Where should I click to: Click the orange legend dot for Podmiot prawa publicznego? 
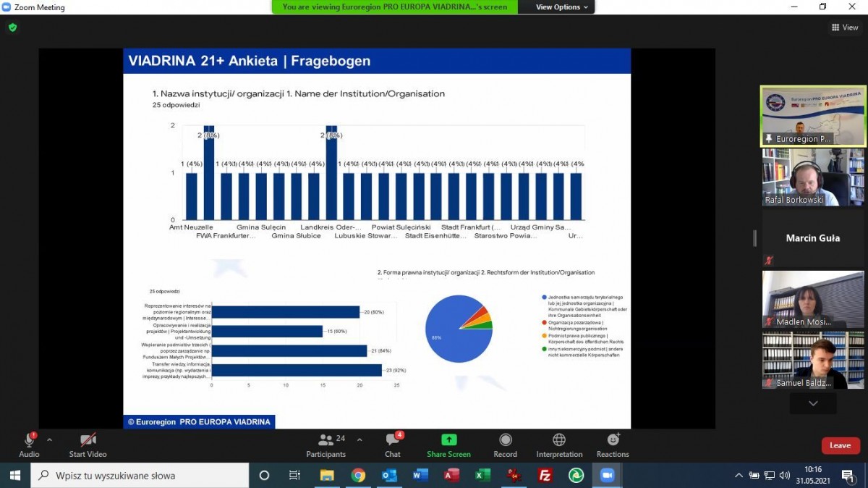click(x=544, y=336)
